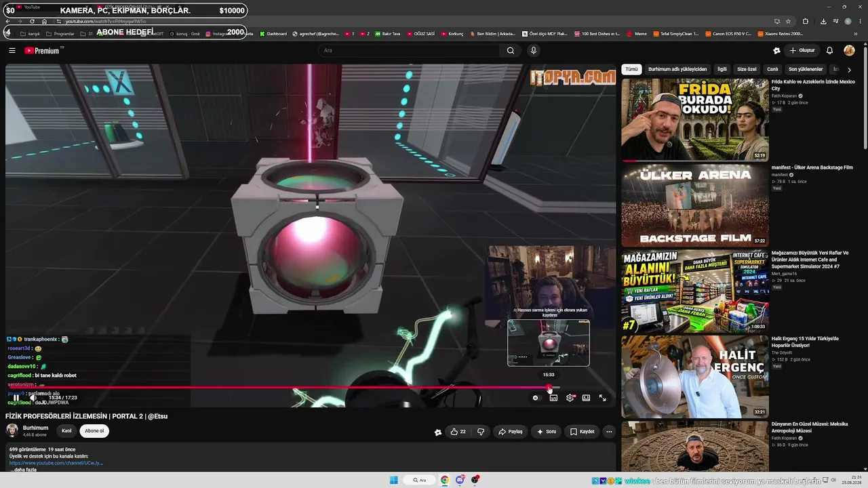This screenshot has height=488, width=868.
Task: Save the video with Kaydet
Action: pyautogui.click(x=582, y=432)
